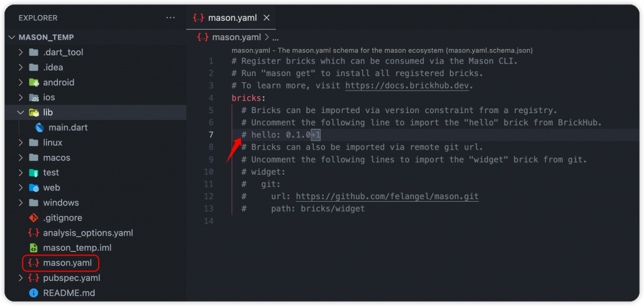Image resolution: width=644 pixels, height=306 pixels.
Task: Click the ios folder icon
Action: pos(34,97)
